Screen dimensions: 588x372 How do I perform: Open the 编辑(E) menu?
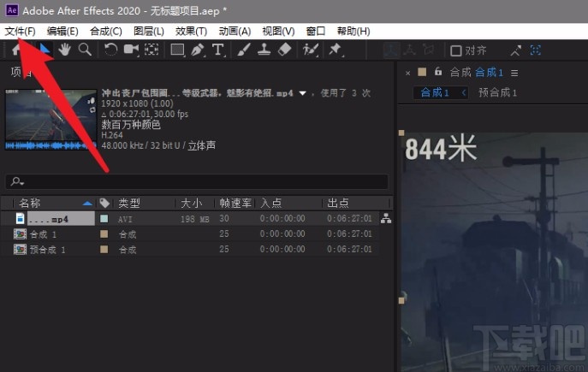(x=62, y=31)
